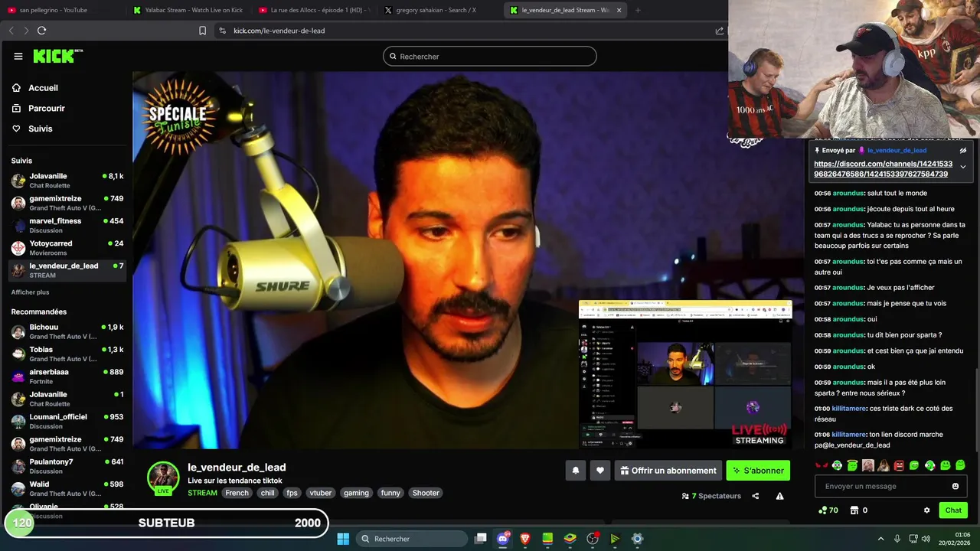Image resolution: width=980 pixels, height=551 pixels.
Task: Go back in the browser
Action: coord(11,31)
